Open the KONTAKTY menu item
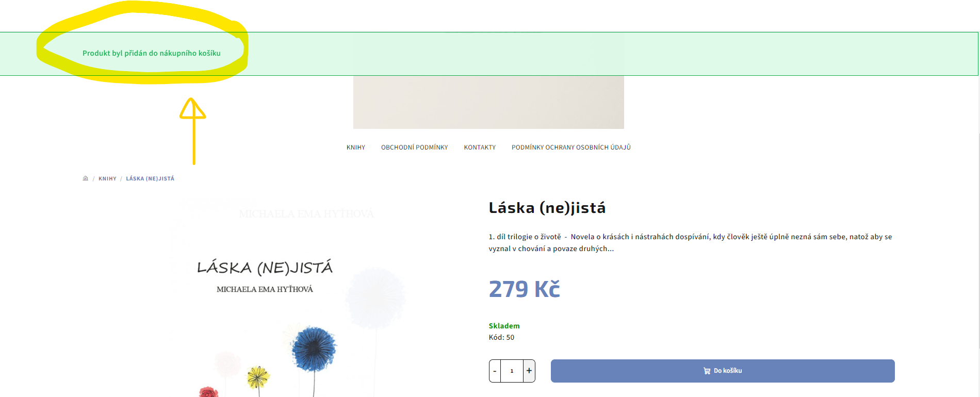This screenshot has height=397, width=980. click(x=480, y=147)
